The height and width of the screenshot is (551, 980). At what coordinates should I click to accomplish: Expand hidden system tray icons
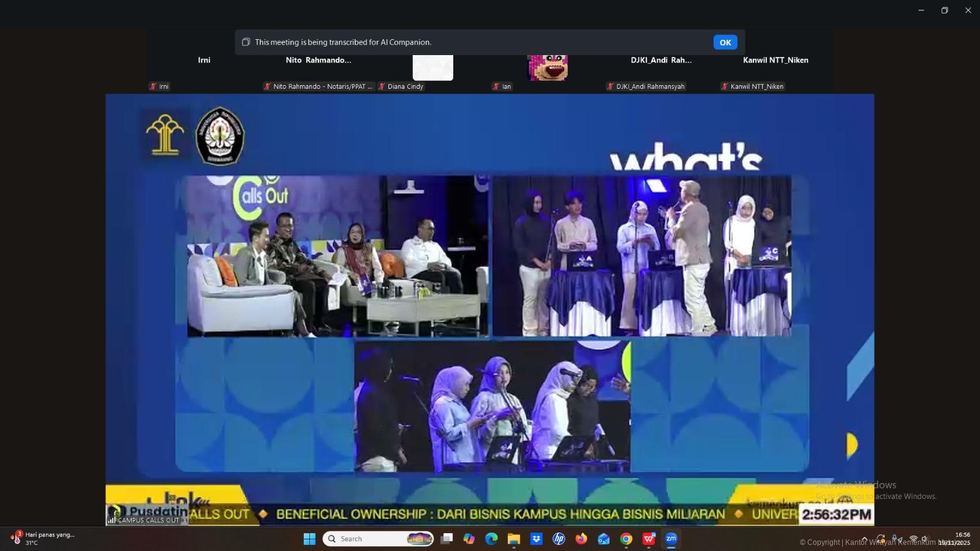tap(864, 539)
